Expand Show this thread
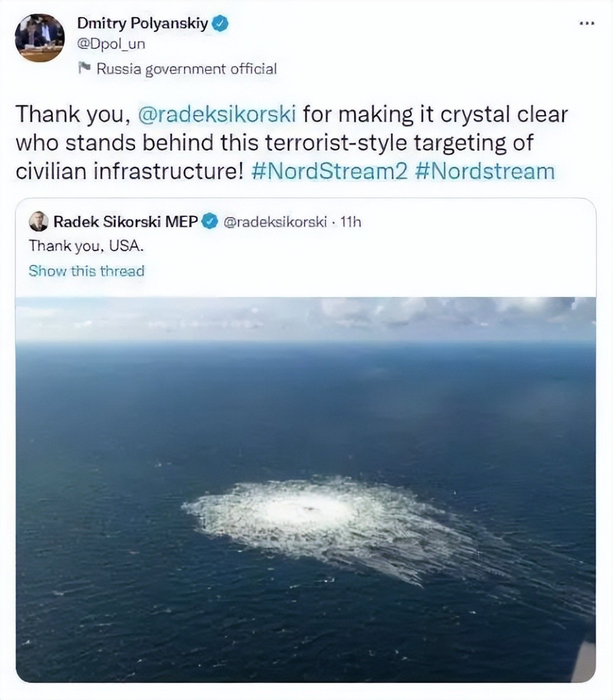The height and width of the screenshot is (700, 613). click(86, 271)
